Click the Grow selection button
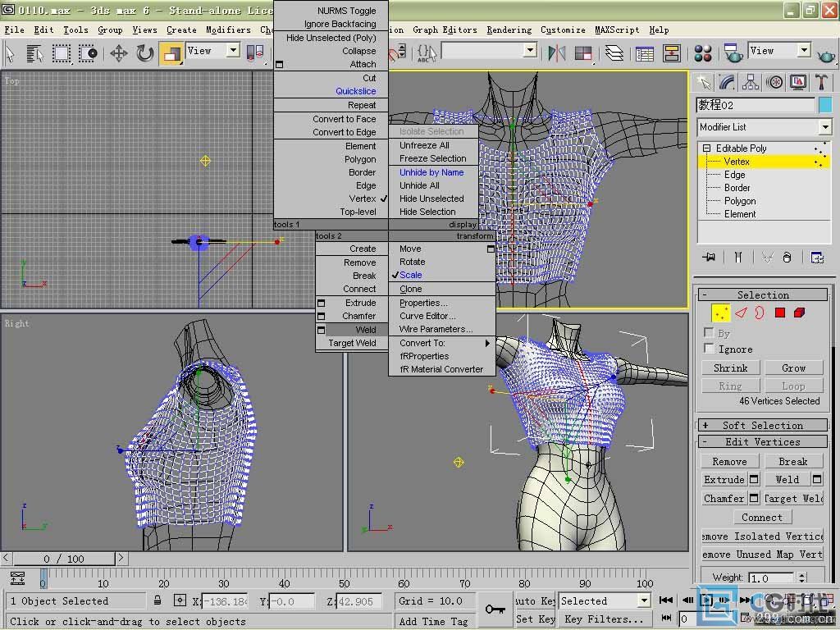The height and width of the screenshot is (630, 840). coord(793,368)
